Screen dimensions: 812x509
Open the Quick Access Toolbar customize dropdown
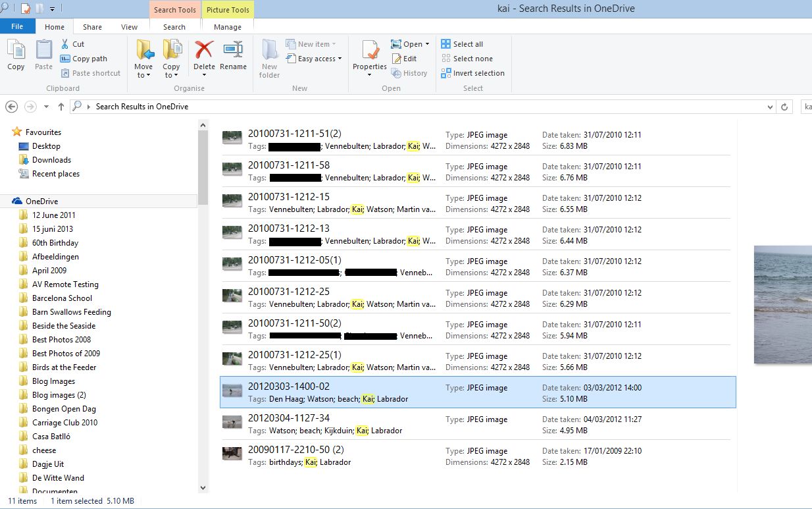tap(52, 9)
